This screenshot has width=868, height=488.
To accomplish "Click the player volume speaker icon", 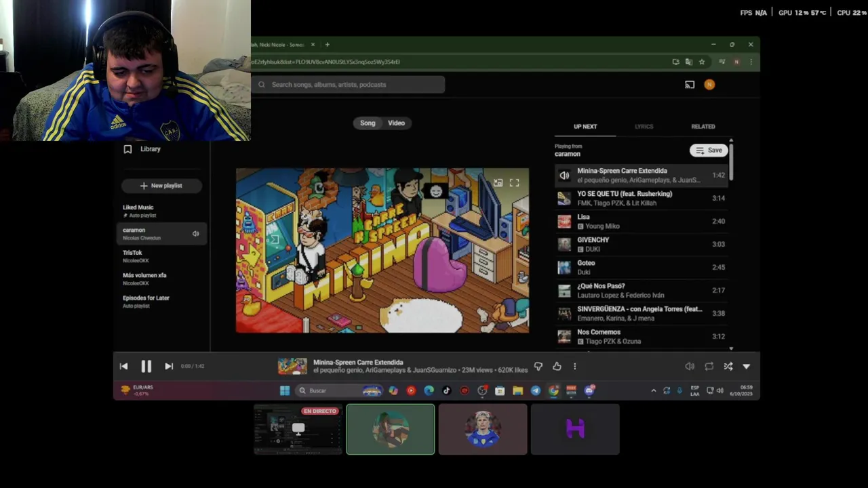I will point(690,367).
